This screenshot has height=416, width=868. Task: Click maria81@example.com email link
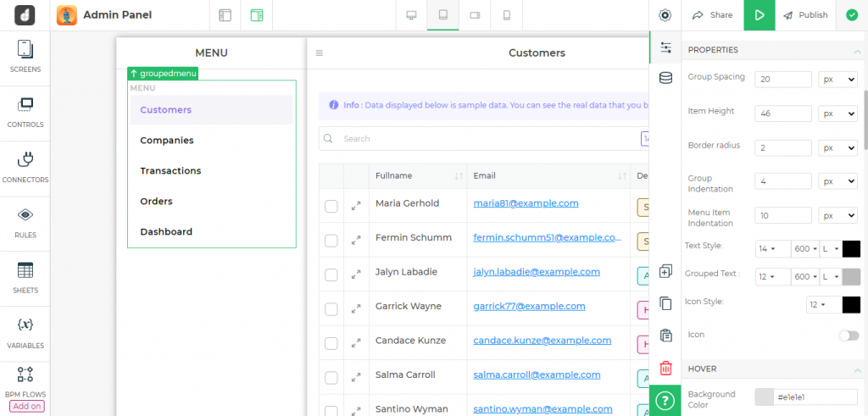tap(526, 203)
